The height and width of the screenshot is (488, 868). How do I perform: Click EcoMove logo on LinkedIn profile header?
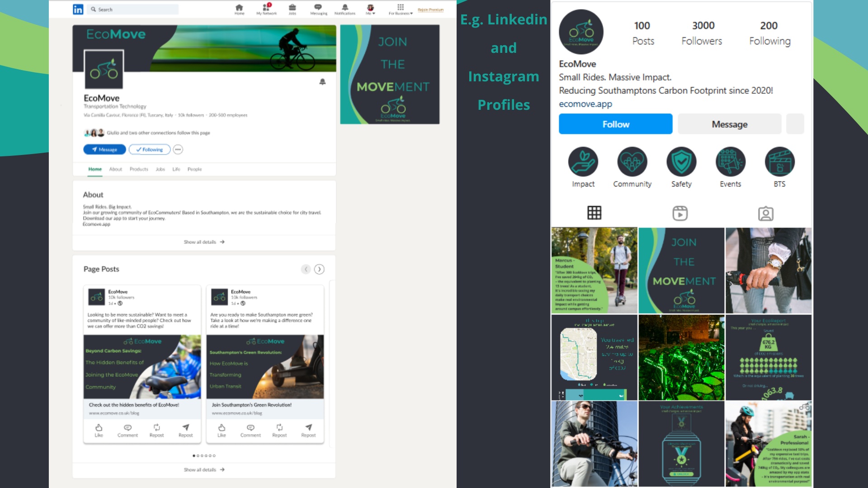tap(104, 70)
